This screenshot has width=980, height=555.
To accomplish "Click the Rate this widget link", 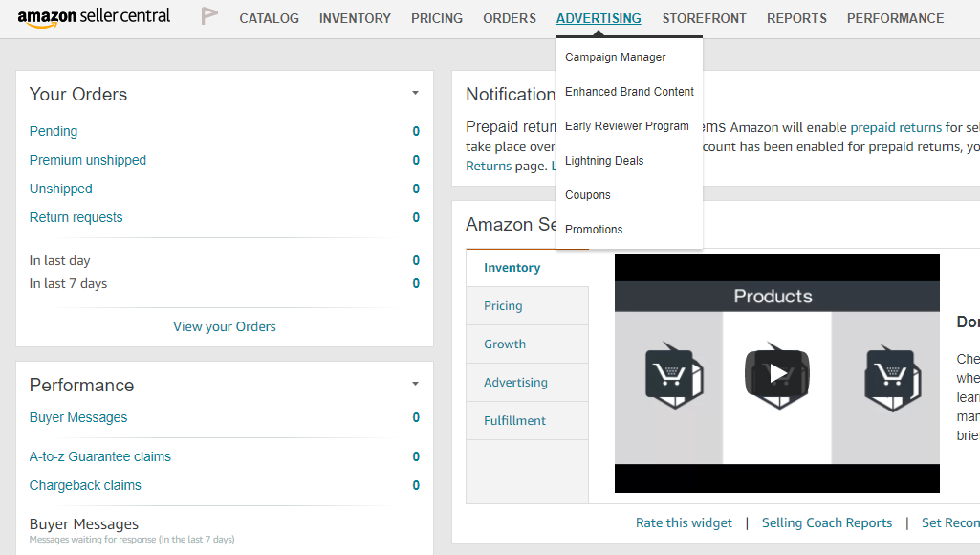I will pyautogui.click(x=684, y=522).
